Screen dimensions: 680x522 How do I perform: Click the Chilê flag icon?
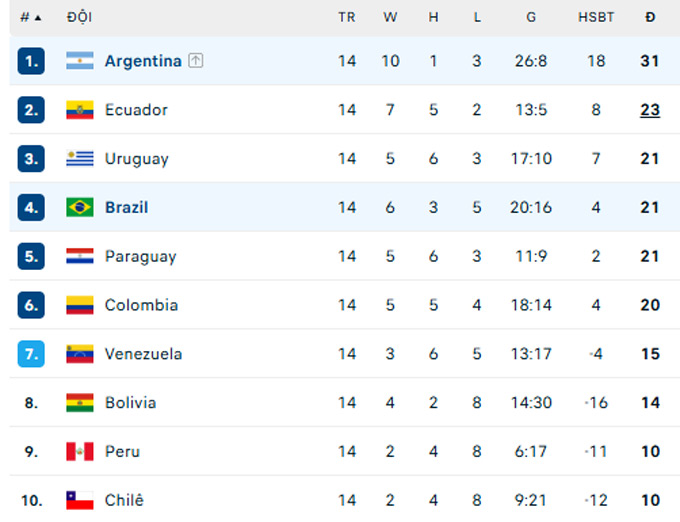pyautogui.click(x=80, y=500)
